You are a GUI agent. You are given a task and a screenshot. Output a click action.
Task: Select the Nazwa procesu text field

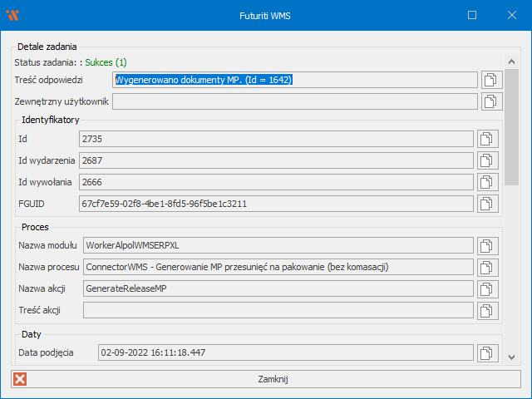coord(278,268)
